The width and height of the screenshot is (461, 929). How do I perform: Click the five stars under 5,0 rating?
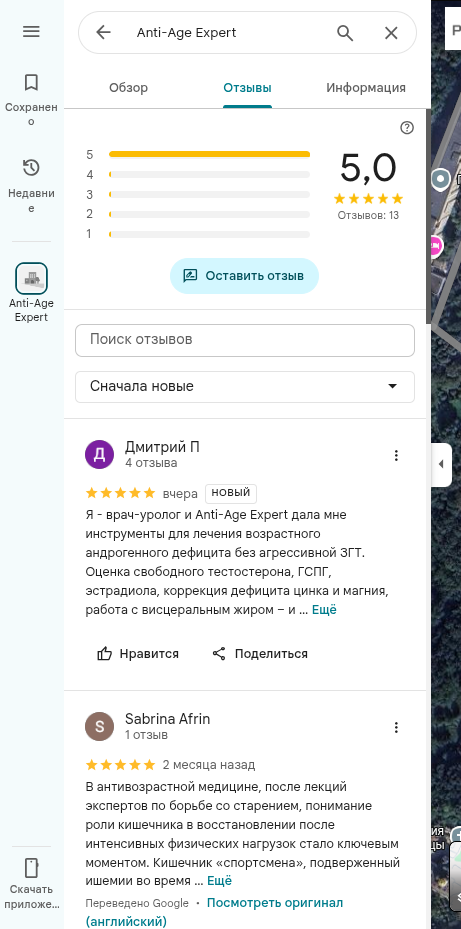tap(368, 198)
